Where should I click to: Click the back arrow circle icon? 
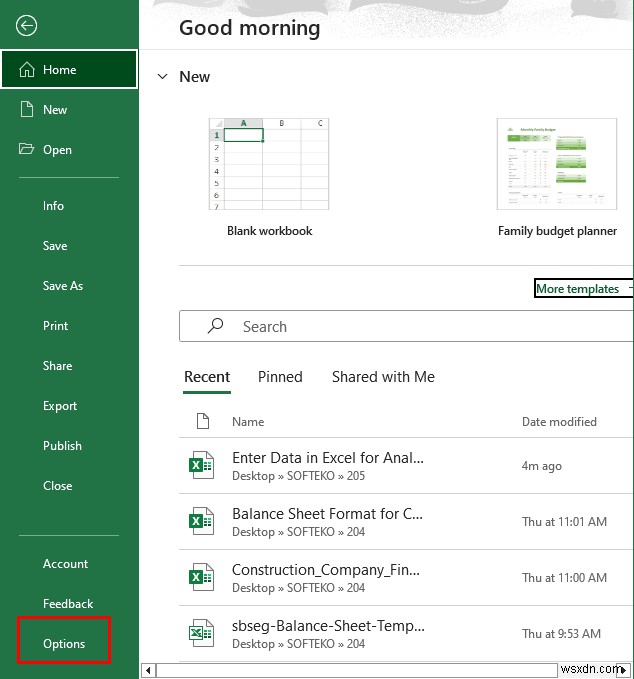point(26,26)
